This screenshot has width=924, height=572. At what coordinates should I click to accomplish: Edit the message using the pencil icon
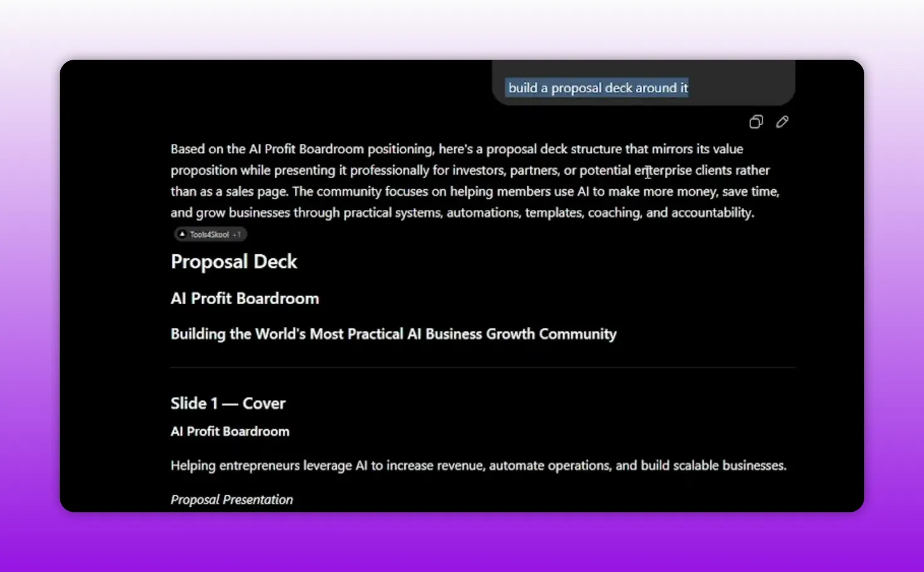pos(782,122)
